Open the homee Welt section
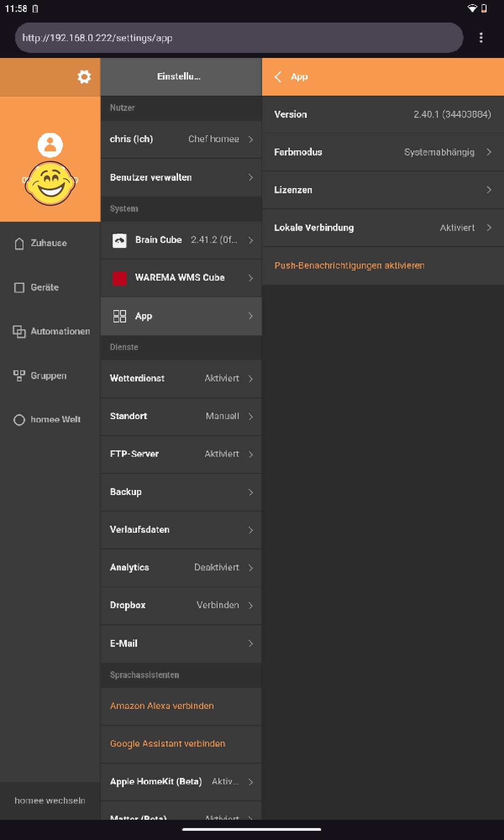This screenshot has height=840, width=504. point(55,420)
